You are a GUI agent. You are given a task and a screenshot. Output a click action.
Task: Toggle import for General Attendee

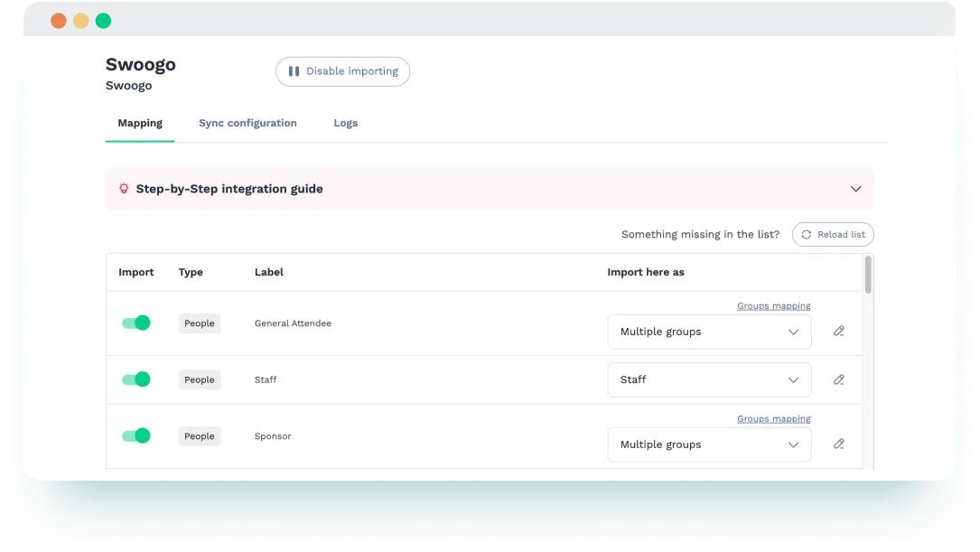[135, 323]
